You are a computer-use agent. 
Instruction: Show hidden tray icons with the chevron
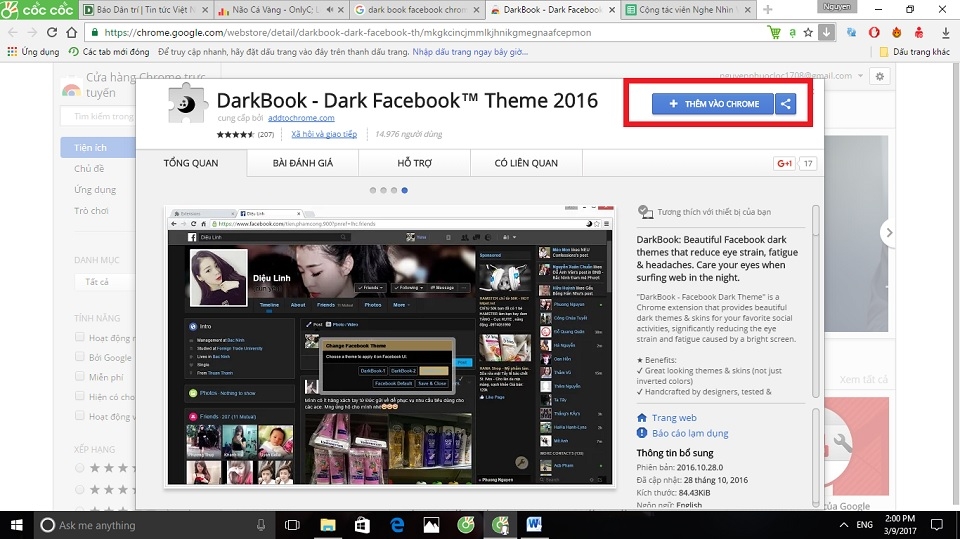coord(844,525)
